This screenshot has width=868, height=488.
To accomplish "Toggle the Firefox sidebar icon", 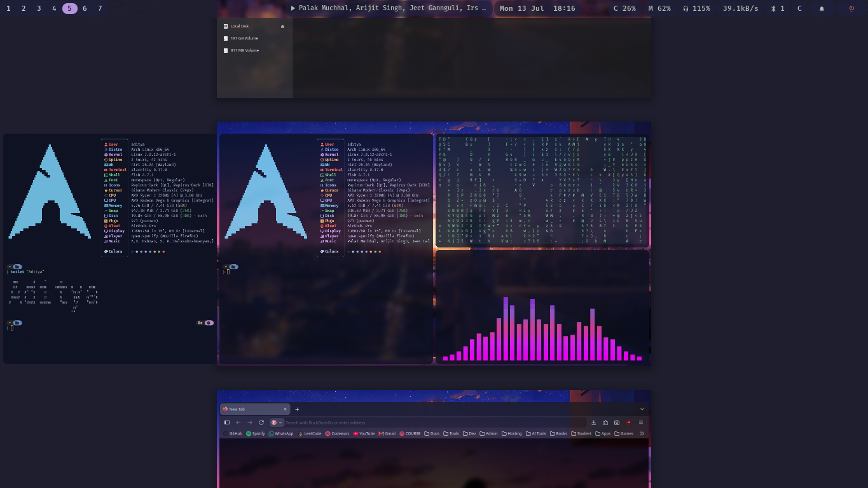I will pyautogui.click(x=227, y=422).
